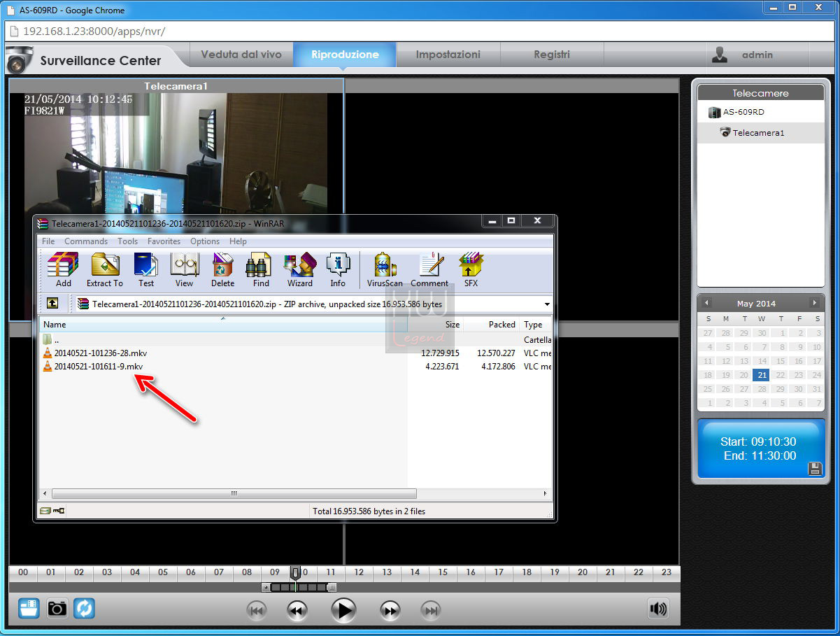Open the File menu in WinRAR
This screenshot has width=840, height=636.
[x=48, y=241]
